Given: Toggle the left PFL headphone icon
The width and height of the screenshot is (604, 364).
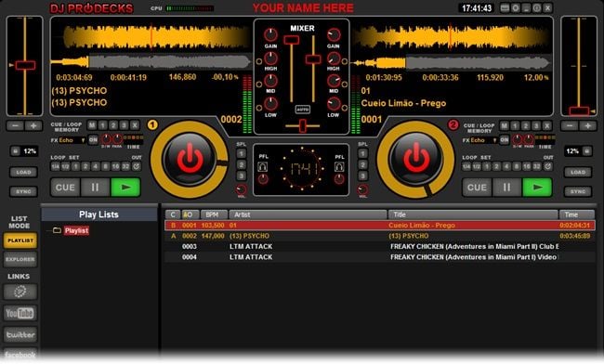Looking at the screenshot, I should click(262, 166).
